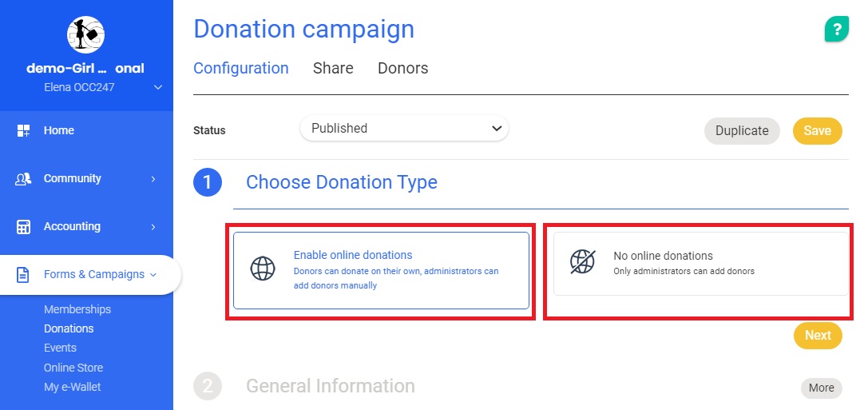Viewport: 868px width, 410px height.
Task: Switch to the Share tab
Action: pos(333,69)
